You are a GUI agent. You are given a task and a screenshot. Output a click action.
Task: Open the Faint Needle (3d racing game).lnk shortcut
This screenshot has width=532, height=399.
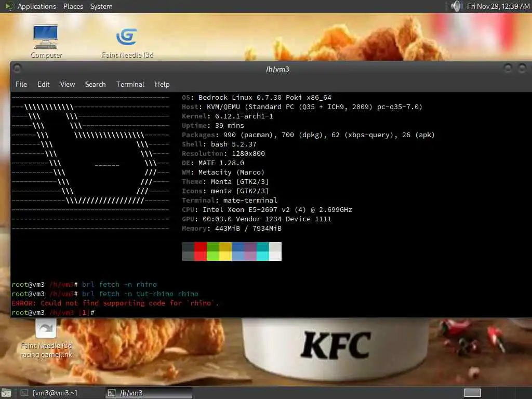click(46, 339)
